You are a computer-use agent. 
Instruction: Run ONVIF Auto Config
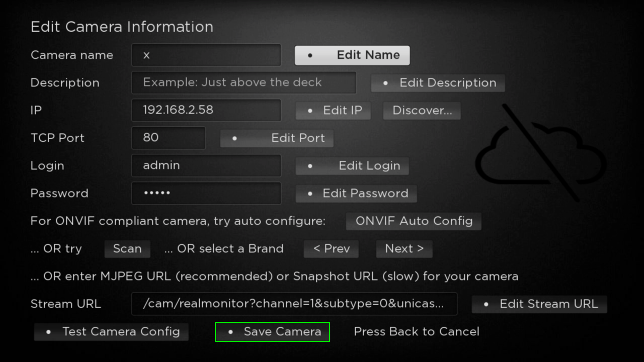[414, 221]
